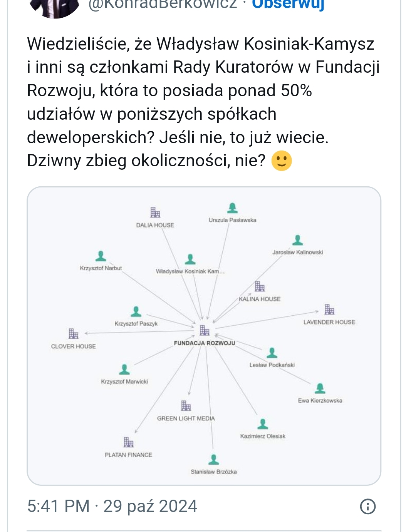Viewport: 416px width, 532px height.
Task: Open the @KonradBerkowicz profile handle
Action: pos(163,4)
